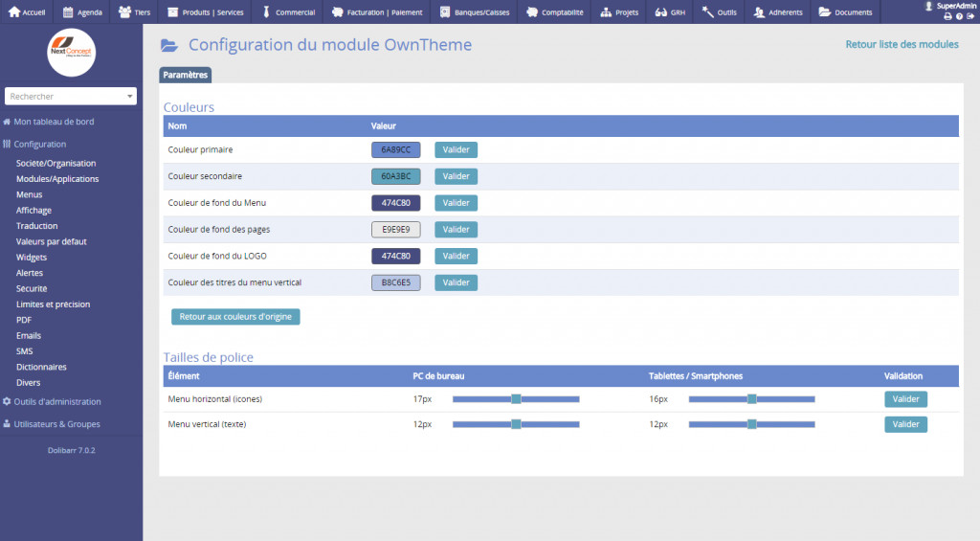Click the SuperAdmin user avatar icon
This screenshot has height=541, width=980.
click(x=929, y=6)
